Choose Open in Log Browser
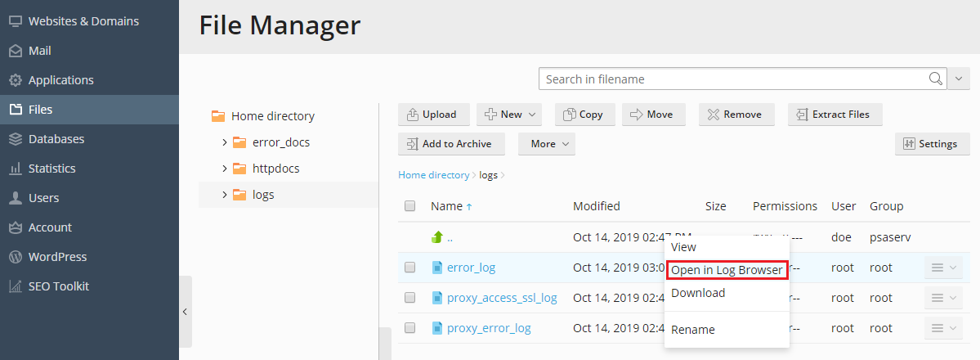Screen dimensions: 980x360 click(727, 270)
